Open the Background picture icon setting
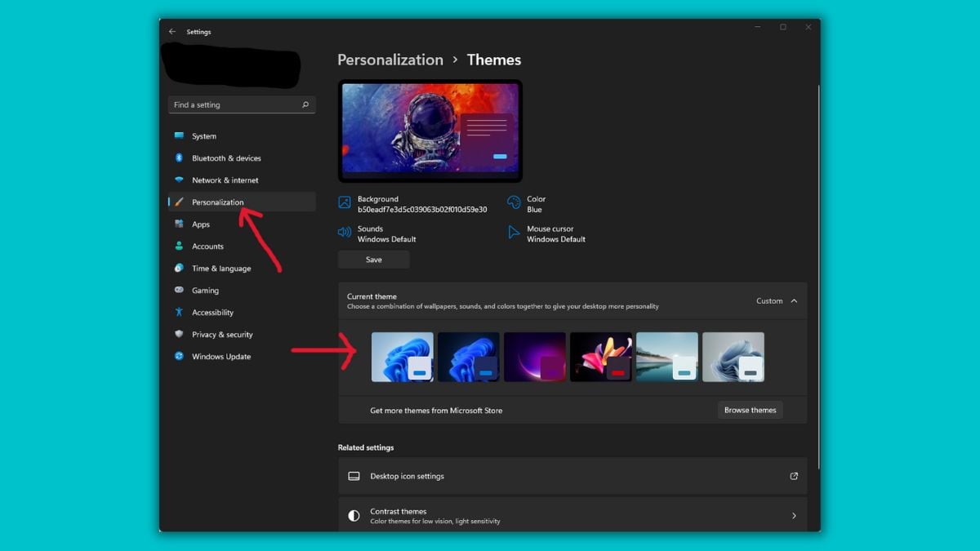This screenshot has width=980, height=551. pos(345,202)
